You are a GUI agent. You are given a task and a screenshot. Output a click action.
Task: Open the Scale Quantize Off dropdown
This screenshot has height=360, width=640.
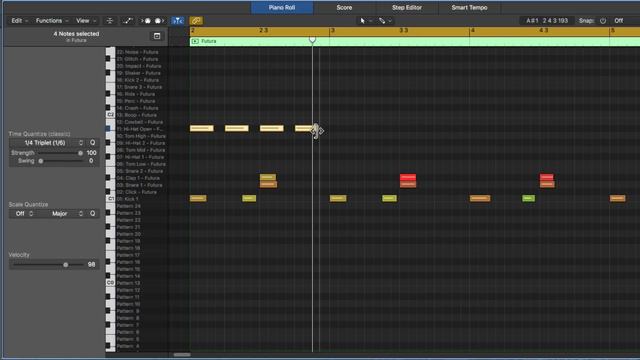pos(24,213)
